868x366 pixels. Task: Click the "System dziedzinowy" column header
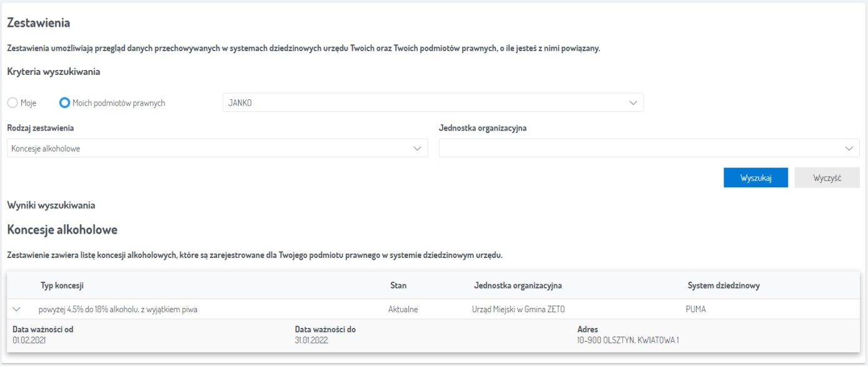724,285
